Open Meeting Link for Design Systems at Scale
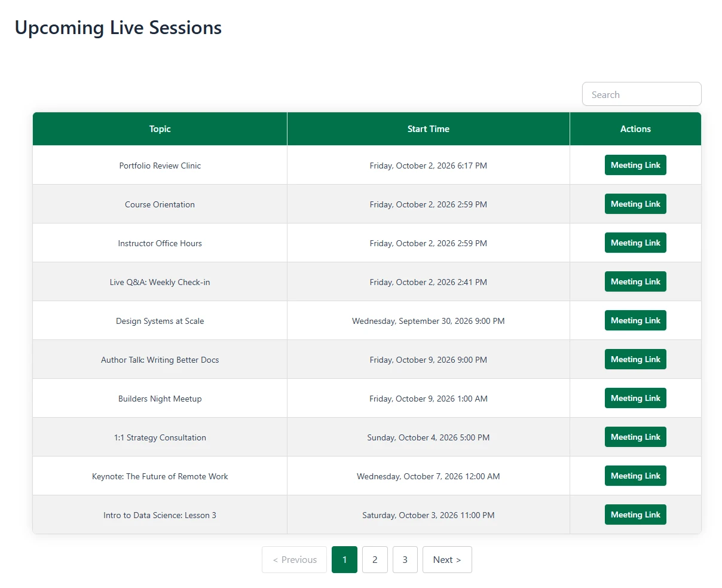The height and width of the screenshot is (588, 722). pyautogui.click(x=635, y=320)
